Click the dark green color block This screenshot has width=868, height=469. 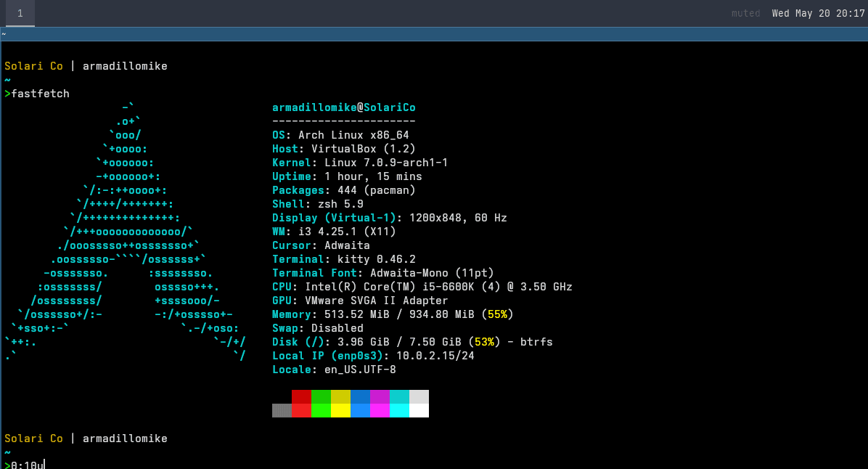click(x=321, y=396)
